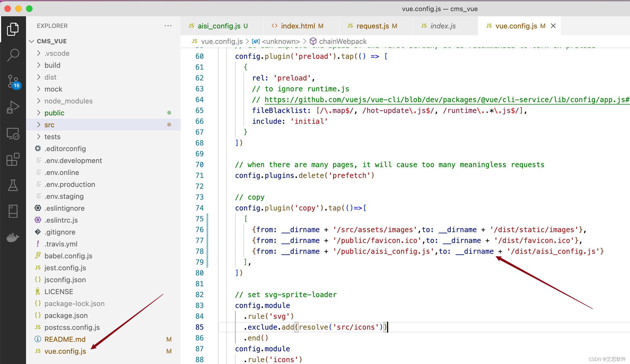
Task: Open the Remote Explorer icon
Action: point(13,133)
